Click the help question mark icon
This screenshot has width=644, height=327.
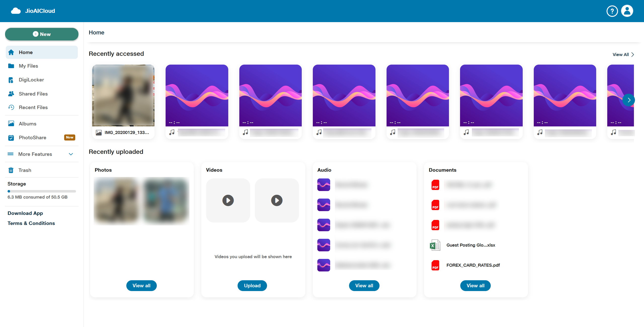pyautogui.click(x=612, y=11)
